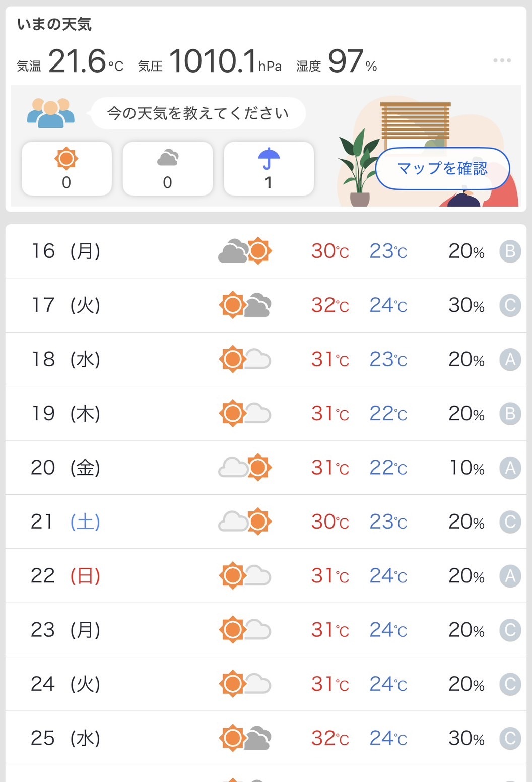
Task: Click the weather icon for the 16th
Action: click(245, 250)
